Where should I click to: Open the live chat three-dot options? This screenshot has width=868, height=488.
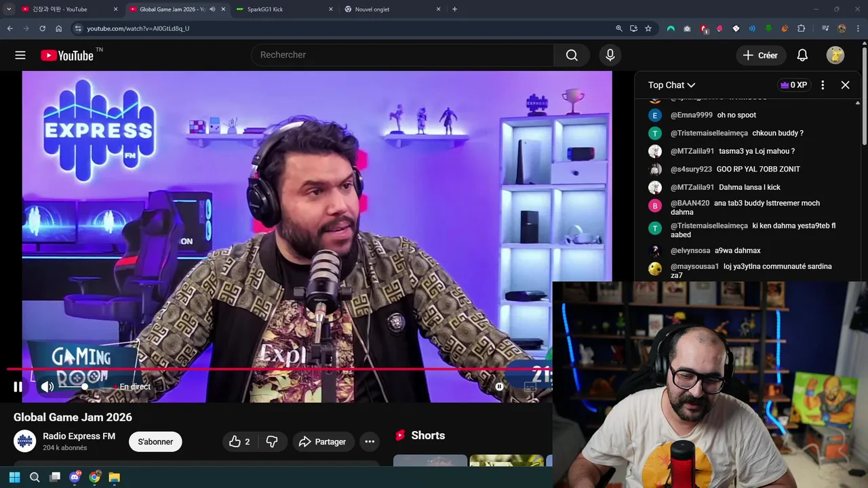[823, 85]
